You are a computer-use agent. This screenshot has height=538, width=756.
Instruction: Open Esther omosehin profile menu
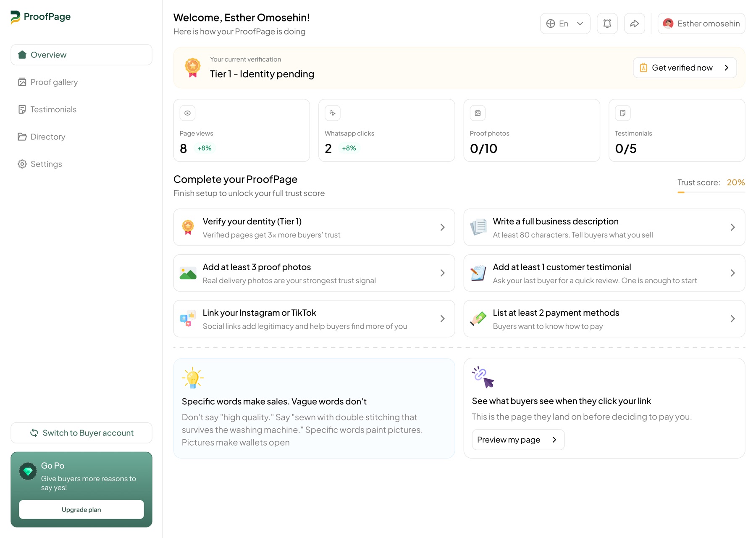click(701, 24)
